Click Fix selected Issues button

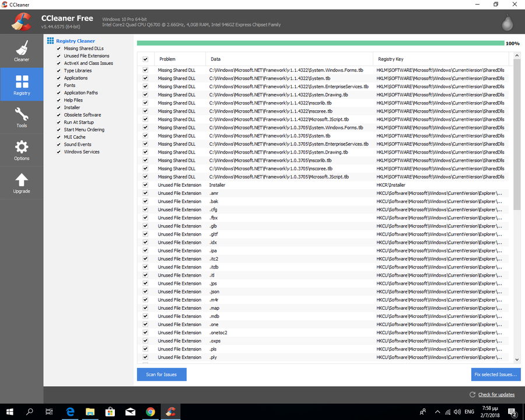[x=496, y=374]
